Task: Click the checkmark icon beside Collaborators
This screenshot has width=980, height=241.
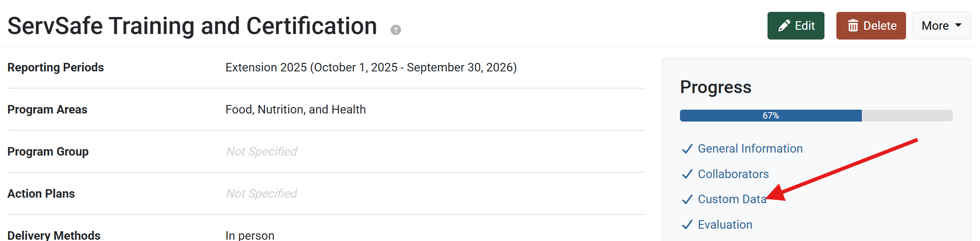Action: point(687,174)
